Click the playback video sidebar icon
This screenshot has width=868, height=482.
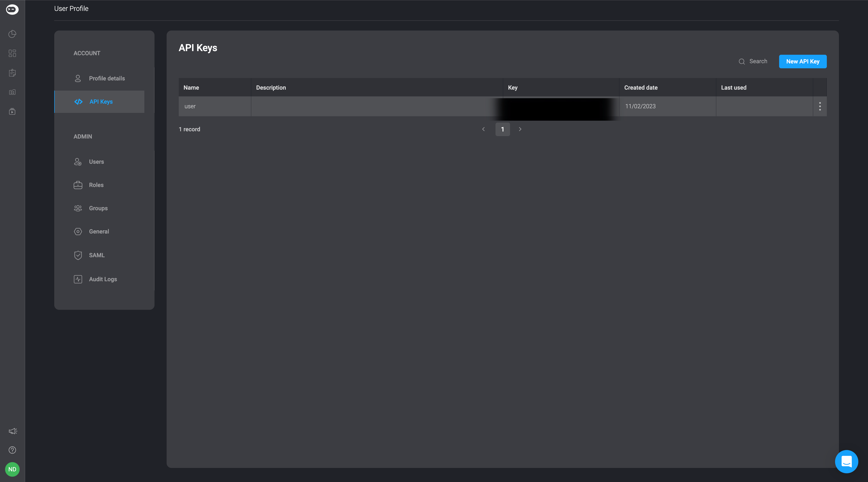pyautogui.click(x=12, y=112)
